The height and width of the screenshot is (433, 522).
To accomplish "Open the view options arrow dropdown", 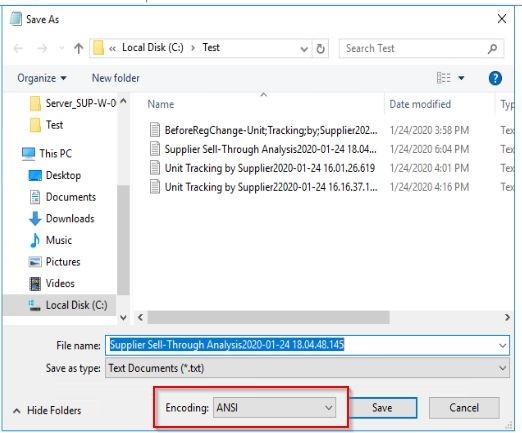I will pos(461,78).
